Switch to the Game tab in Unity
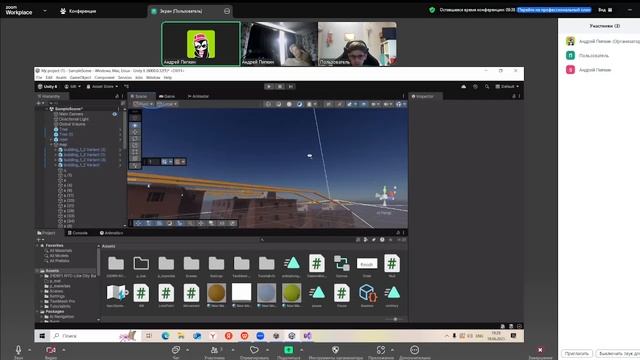The width and height of the screenshot is (640, 360). pos(167,96)
